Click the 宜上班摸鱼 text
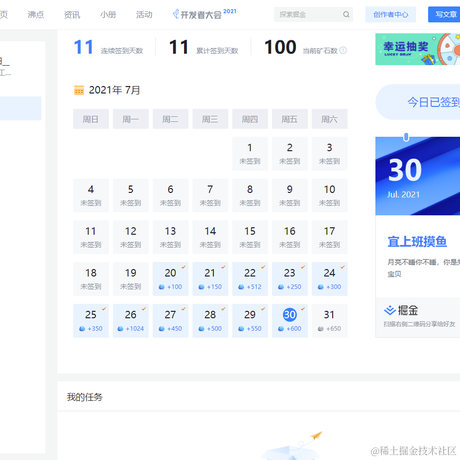The height and width of the screenshot is (460, 460). (x=417, y=242)
